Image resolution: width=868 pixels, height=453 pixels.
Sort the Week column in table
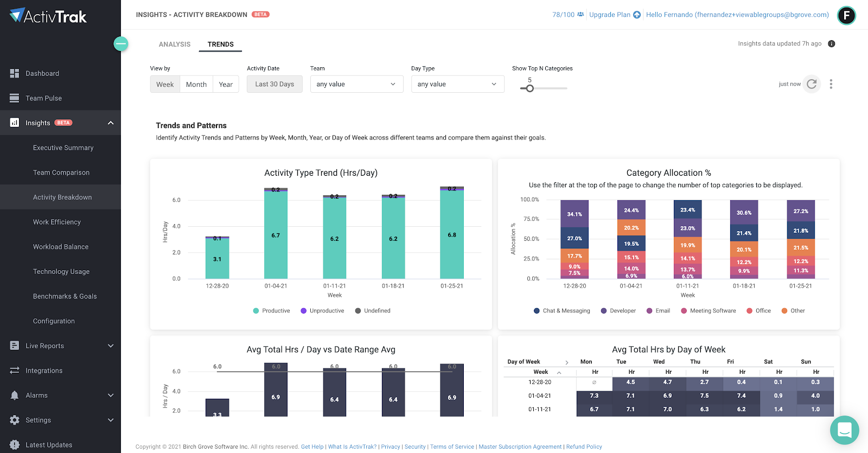click(559, 373)
